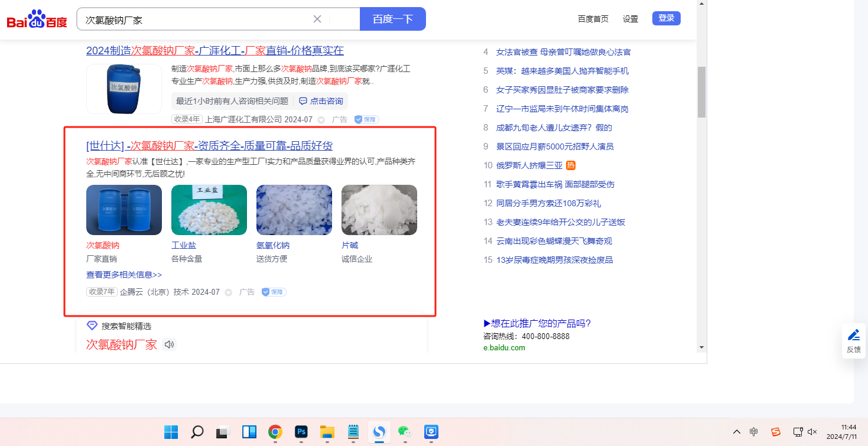Open hot search 成都九旬老人遭儿女遗弃？假的
This screenshot has width=868, height=446.
[x=554, y=128]
